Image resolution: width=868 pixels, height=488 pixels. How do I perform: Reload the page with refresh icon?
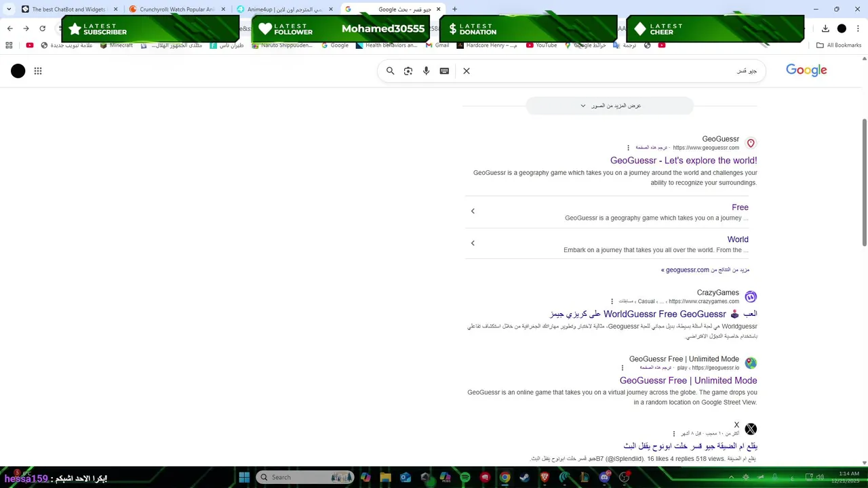tap(42, 28)
